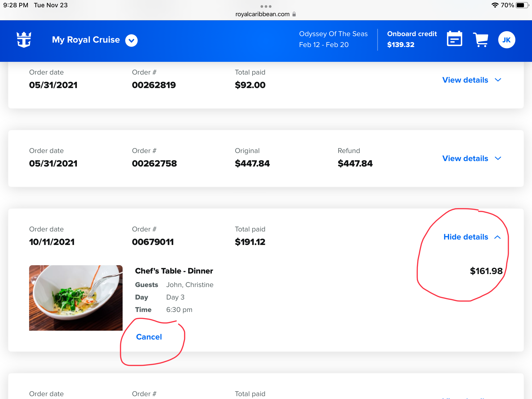Click the Day 3 value

[x=175, y=297]
